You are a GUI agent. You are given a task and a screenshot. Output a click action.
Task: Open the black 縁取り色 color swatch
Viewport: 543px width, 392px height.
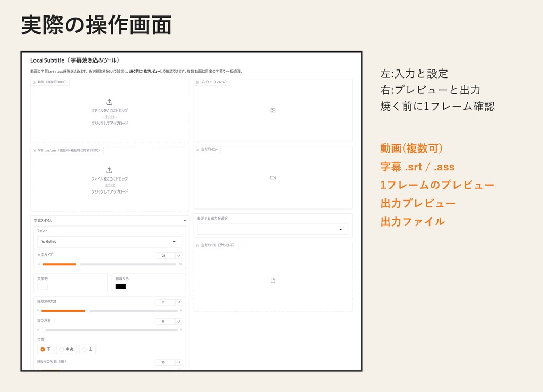(120, 286)
